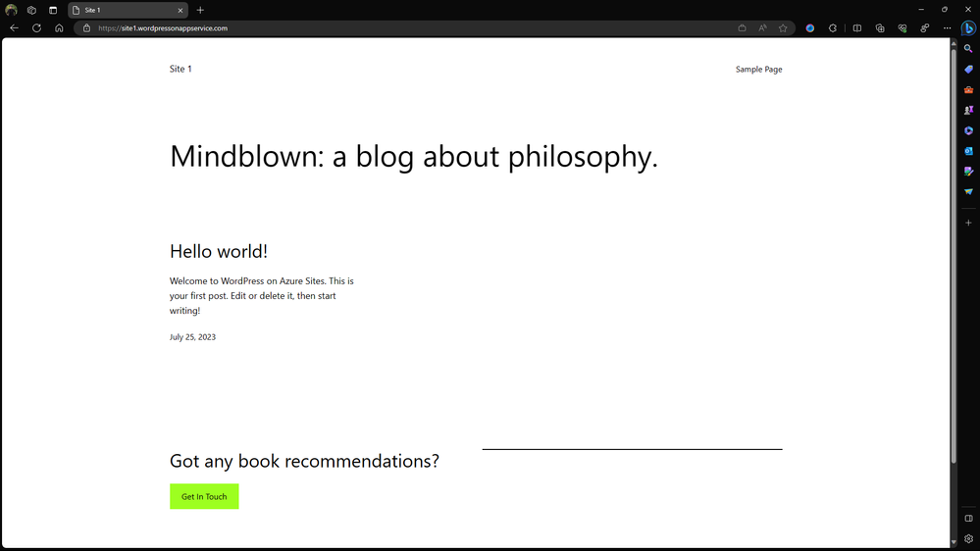This screenshot has width=980, height=551.
Task: Open the sidebar Tools briefcase icon
Action: 969,90
